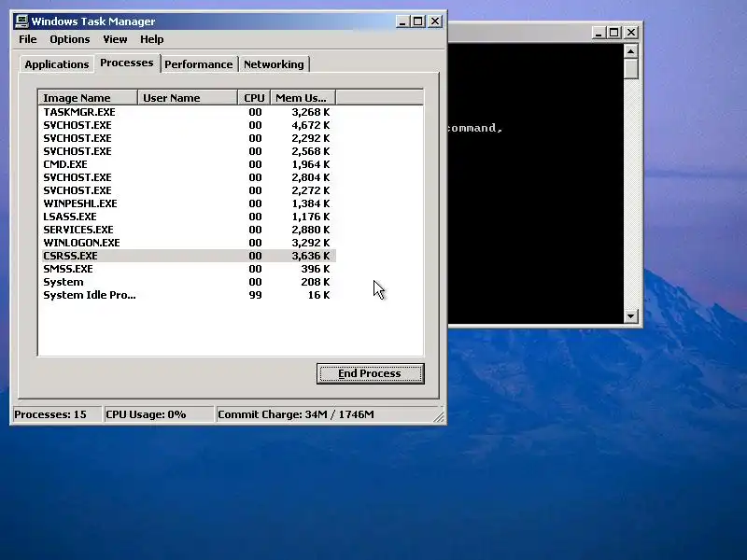Image resolution: width=747 pixels, height=560 pixels.
Task: Open the Networking tab
Action: (x=274, y=64)
